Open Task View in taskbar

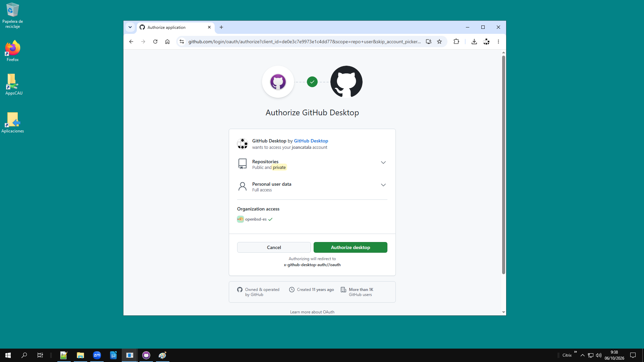click(40, 355)
